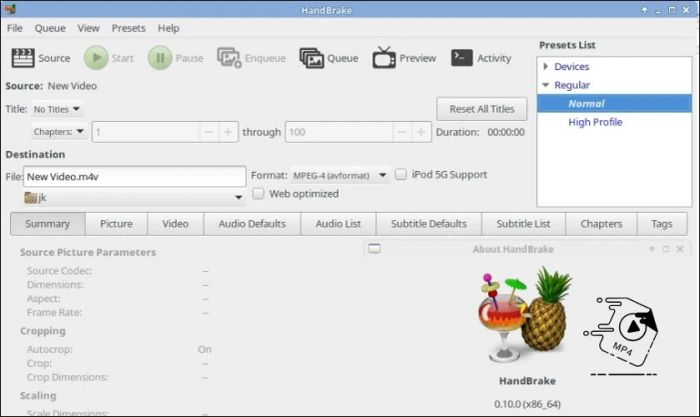Image resolution: width=700 pixels, height=417 pixels.
Task: Switch to the Subtitle List tab
Action: (524, 224)
